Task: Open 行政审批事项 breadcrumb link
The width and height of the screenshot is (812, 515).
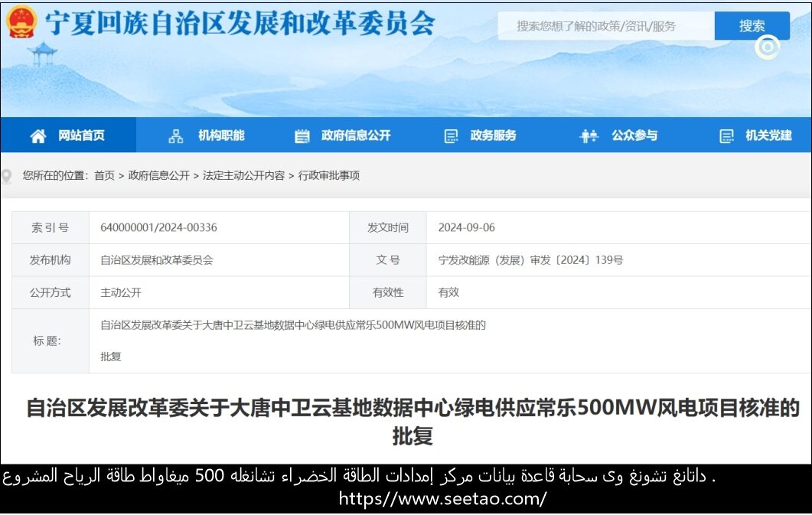Action: click(x=329, y=176)
